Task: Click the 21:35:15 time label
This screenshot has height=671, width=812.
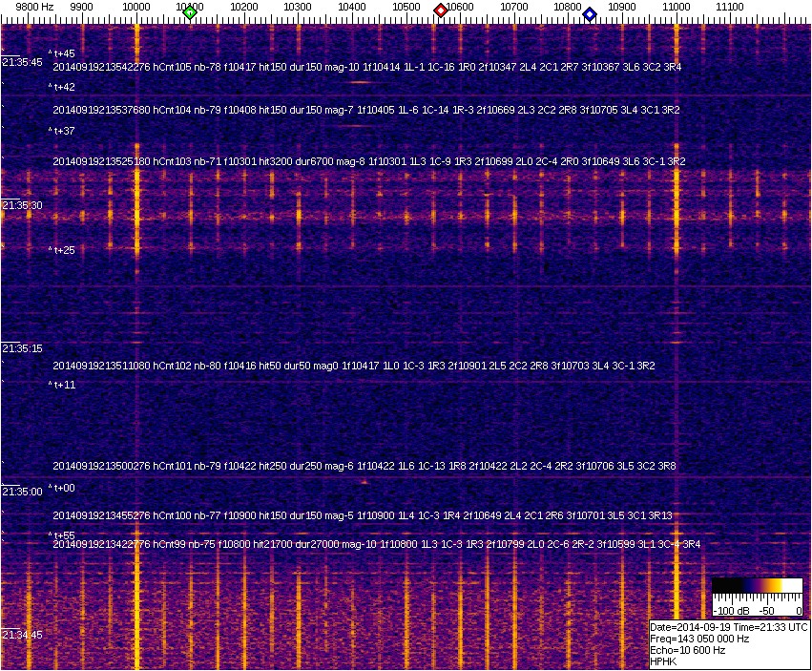Action: 22,348
